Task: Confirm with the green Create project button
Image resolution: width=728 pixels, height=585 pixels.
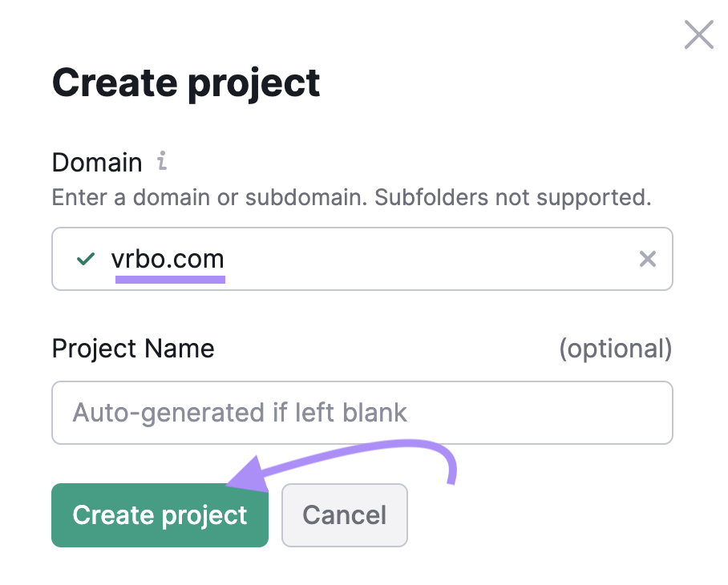Action: pos(160,515)
